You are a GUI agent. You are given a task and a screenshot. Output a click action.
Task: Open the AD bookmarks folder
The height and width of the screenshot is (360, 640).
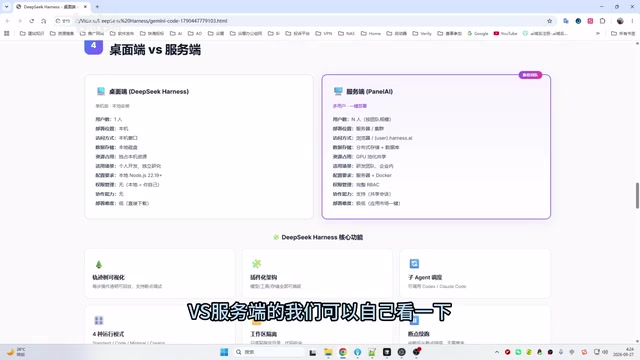pos(195,33)
